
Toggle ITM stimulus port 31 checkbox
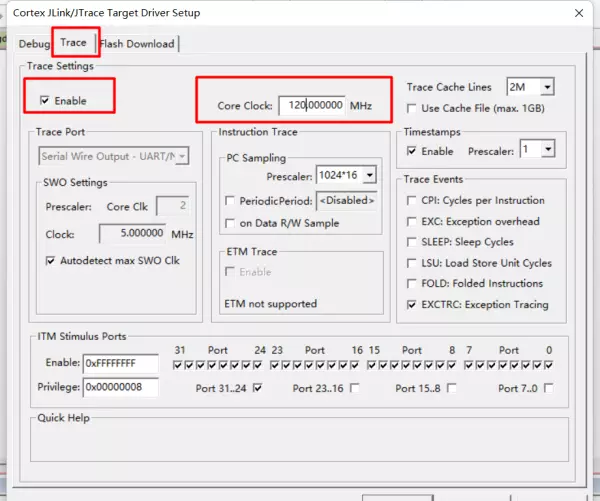click(177, 365)
